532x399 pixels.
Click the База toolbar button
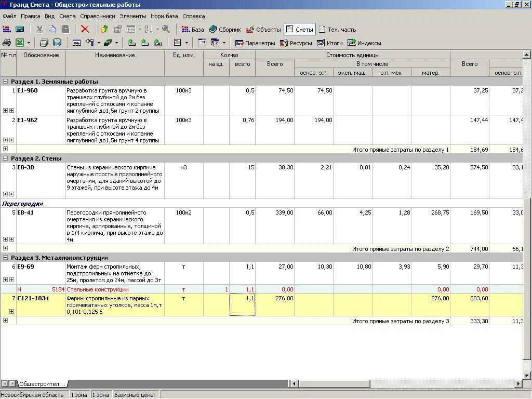click(193, 30)
